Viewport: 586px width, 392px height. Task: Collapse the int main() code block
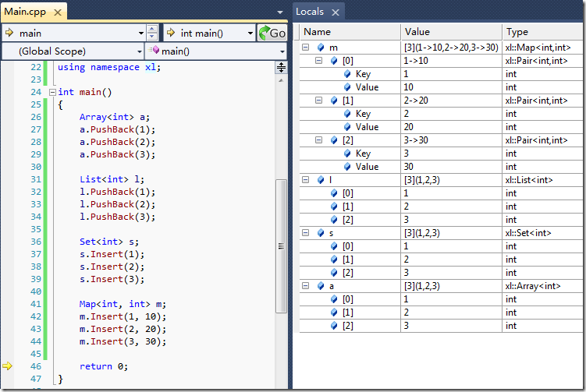(x=53, y=92)
